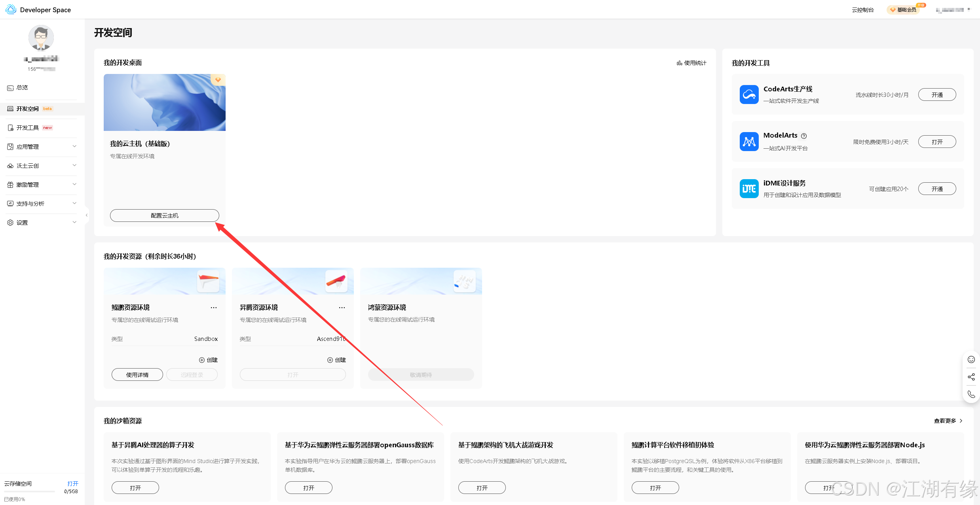Select 开发工具 sidebar item
The width and height of the screenshot is (980, 505).
pos(28,128)
